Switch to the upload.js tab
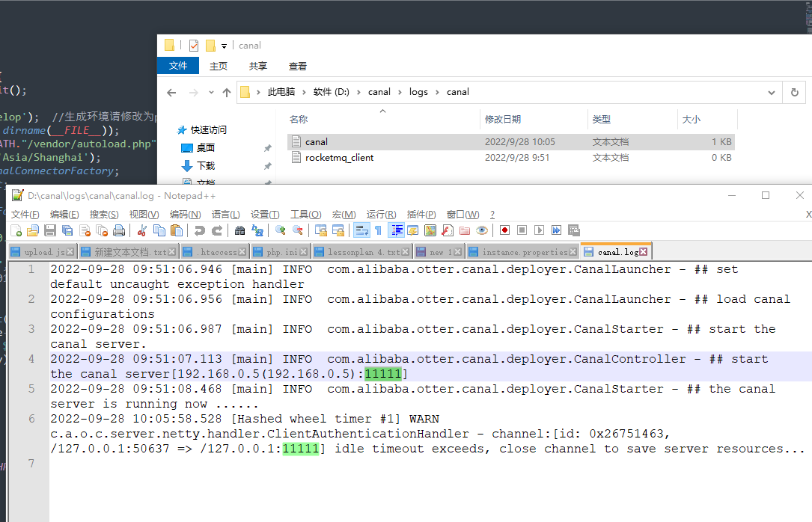812x522 pixels. click(x=44, y=252)
